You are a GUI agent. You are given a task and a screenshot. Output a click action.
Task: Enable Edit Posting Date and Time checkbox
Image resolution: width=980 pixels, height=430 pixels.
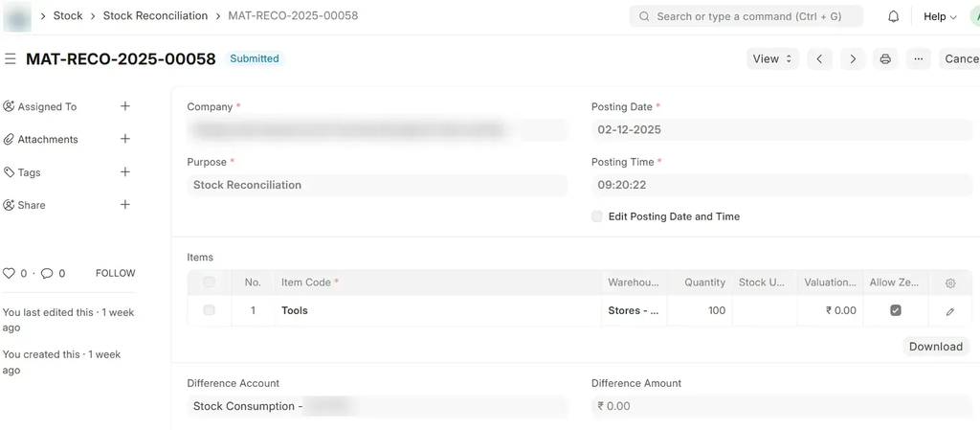tap(597, 216)
